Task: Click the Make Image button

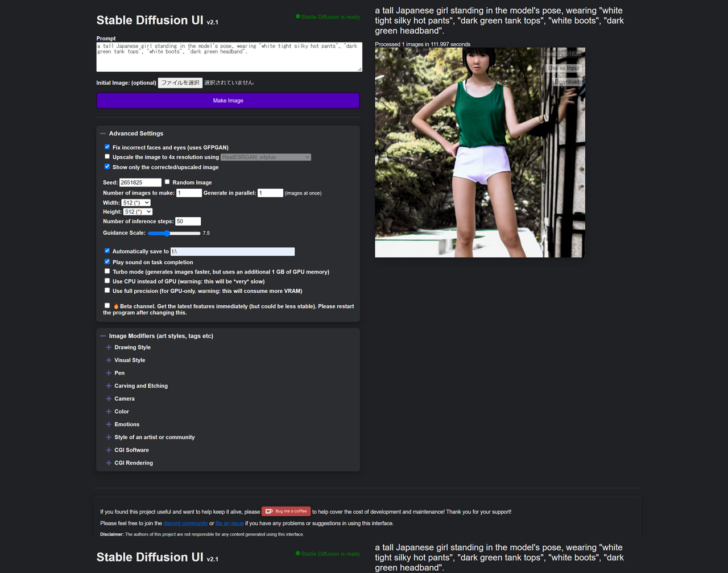Action: click(228, 101)
